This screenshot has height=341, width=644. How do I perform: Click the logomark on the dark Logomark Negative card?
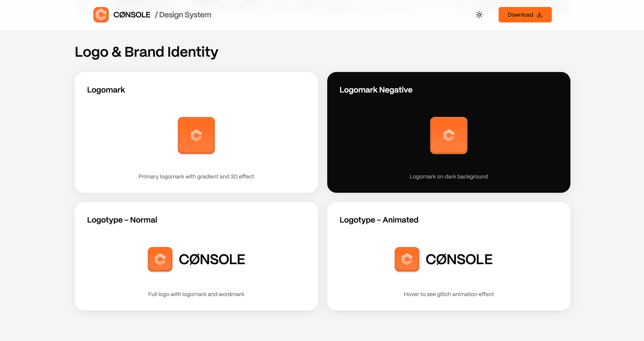[449, 135]
